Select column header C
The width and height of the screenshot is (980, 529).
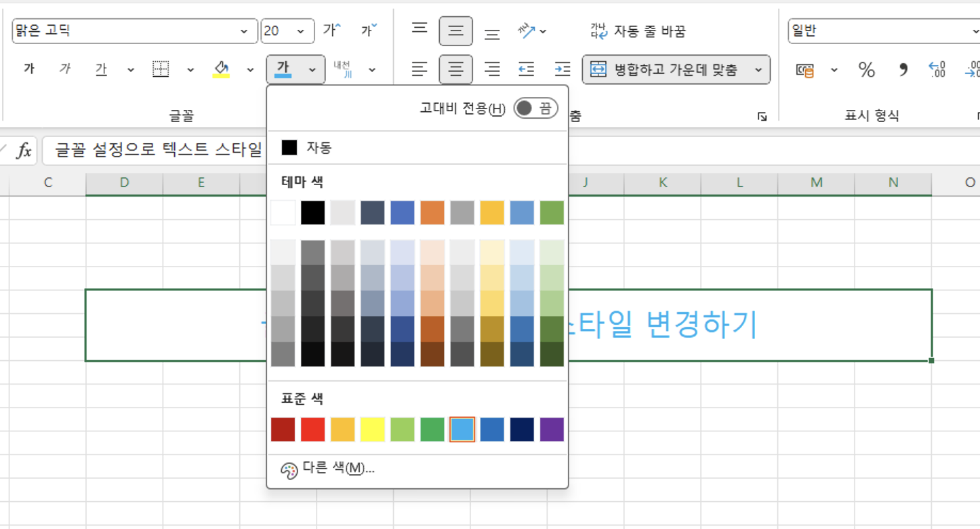point(47,182)
